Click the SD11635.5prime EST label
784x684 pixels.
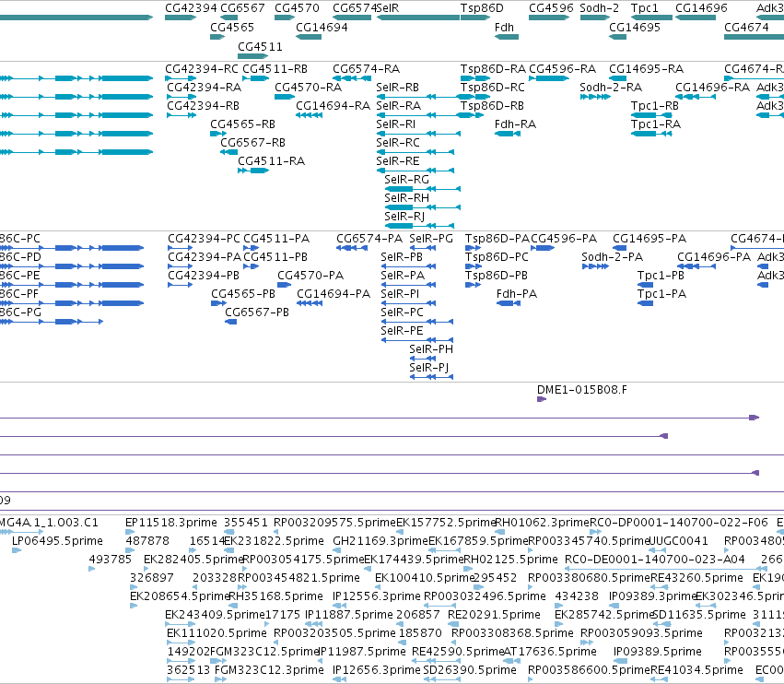(x=699, y=615)
